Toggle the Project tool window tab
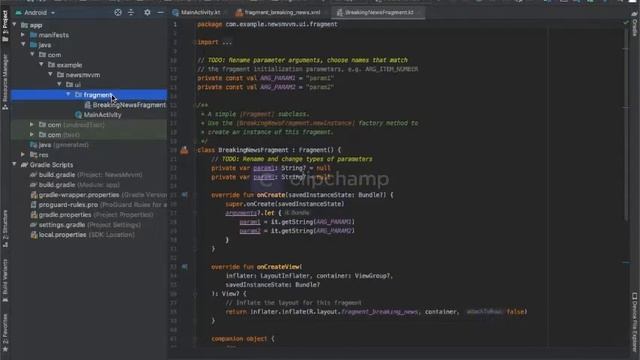640x360 pixels. [5, 26]
